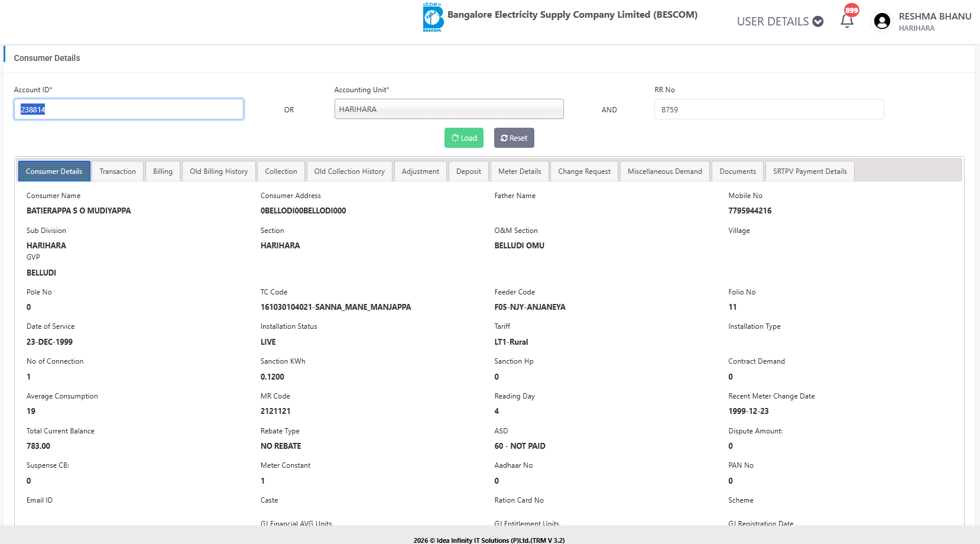Image resolution: width=980 pixels, height=544 pixels.
Task: Select the Change Request tab
Action: [584, 171]
